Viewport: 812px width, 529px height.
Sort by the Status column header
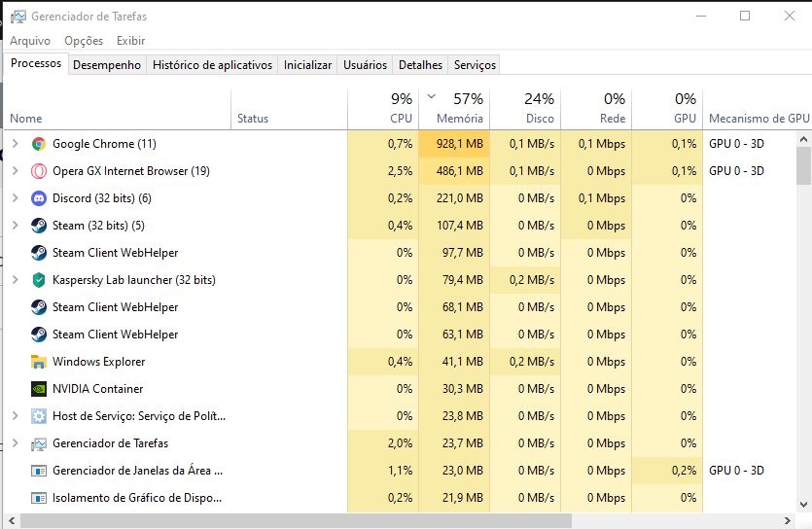click(289, 109)
